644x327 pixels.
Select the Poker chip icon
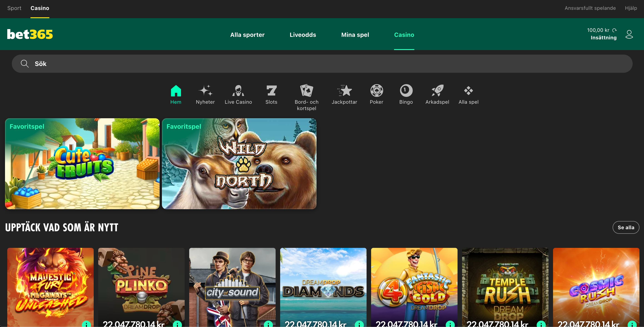[x=377, y=91]
